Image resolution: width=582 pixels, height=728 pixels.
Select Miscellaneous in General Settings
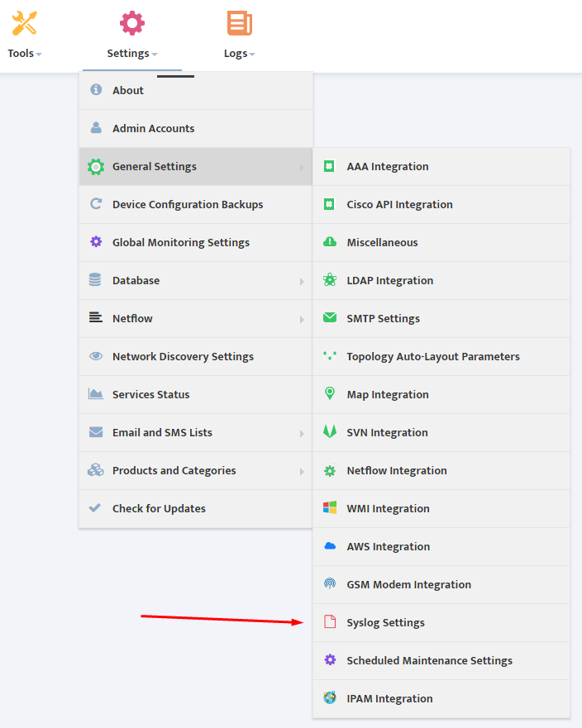click(x=441, y=243)
